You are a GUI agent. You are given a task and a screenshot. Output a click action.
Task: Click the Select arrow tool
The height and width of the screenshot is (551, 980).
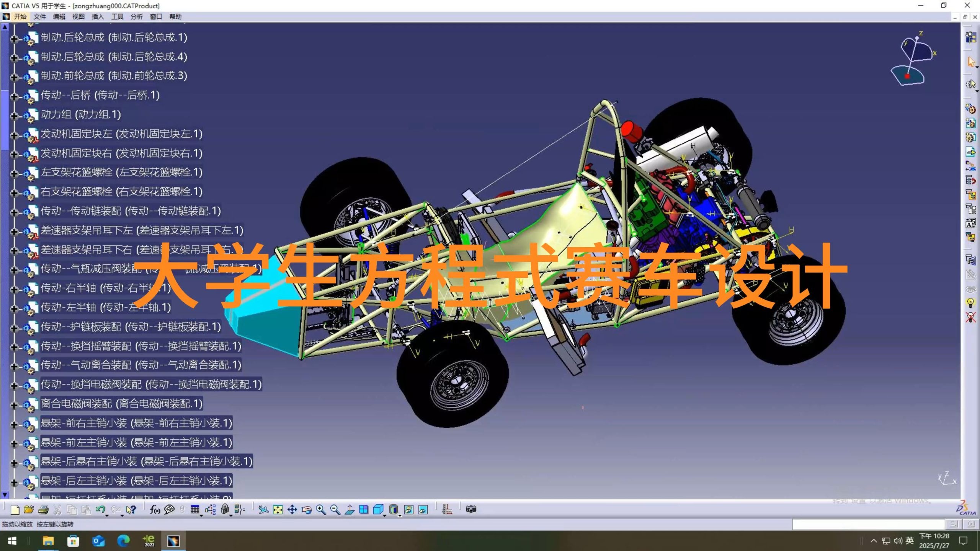[971, 62]
